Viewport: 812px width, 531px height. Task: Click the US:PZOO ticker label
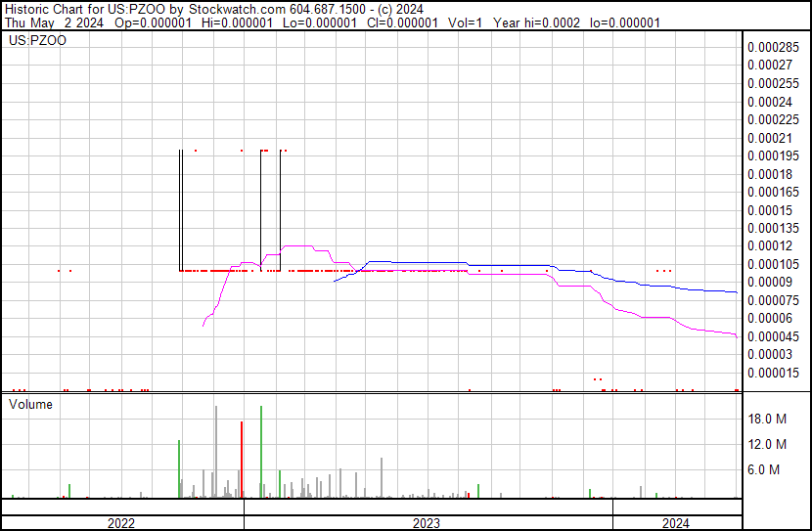coord(37,40)
